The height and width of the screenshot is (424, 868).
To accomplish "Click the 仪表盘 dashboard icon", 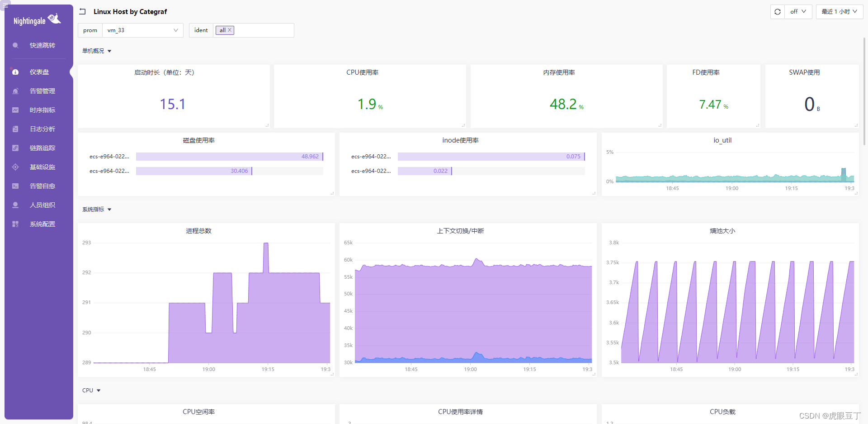I will [x=15, y=72].
